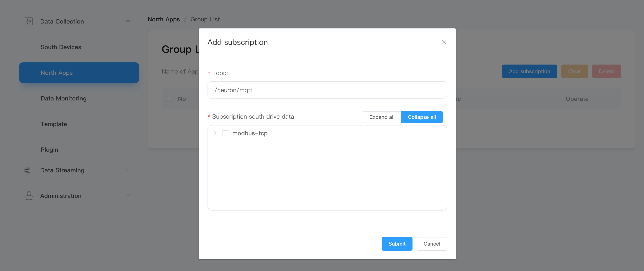Screen dimensions: 644x271
Task: Expand the Data Streaming menu section
Action: coord(128,170)
